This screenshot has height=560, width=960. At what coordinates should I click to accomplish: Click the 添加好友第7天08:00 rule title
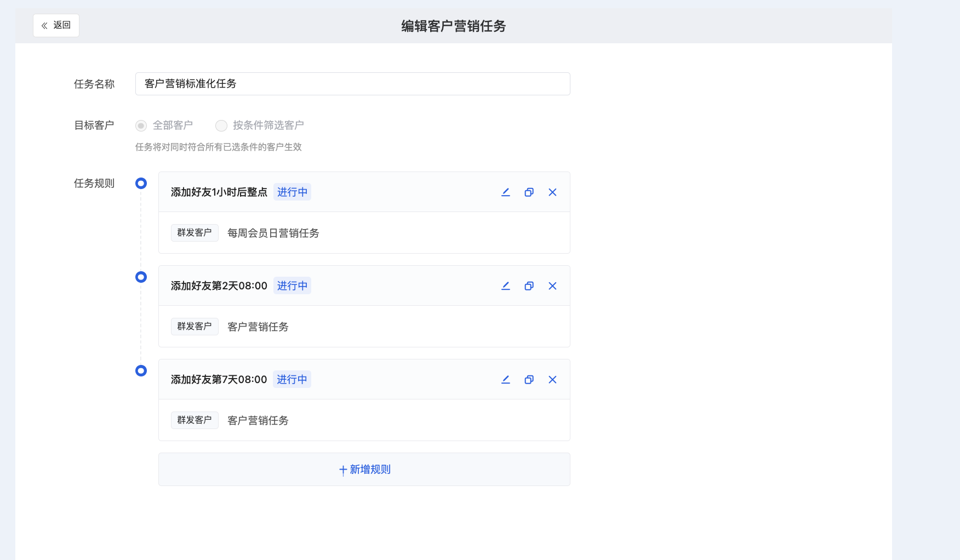coord(219,379)
